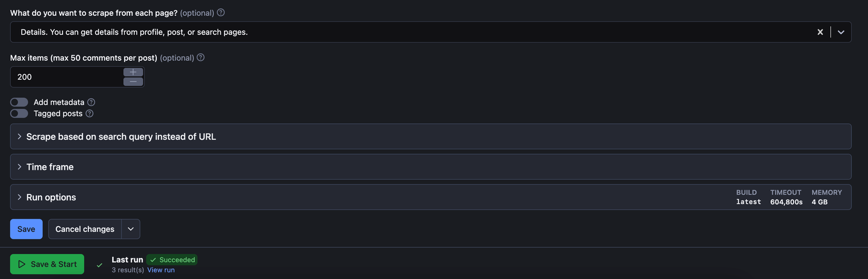Open the scrape type dropdown arrow

click(x=841, y=32)
